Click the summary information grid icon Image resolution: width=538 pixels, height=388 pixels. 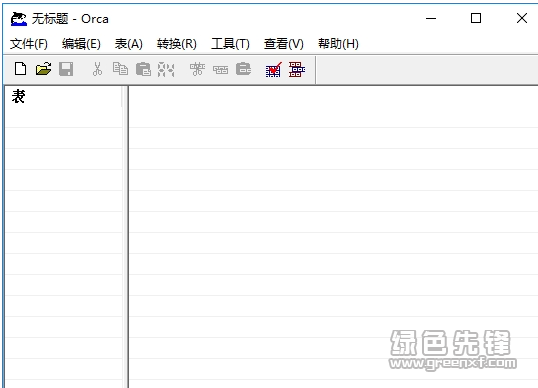coord(297,70)
